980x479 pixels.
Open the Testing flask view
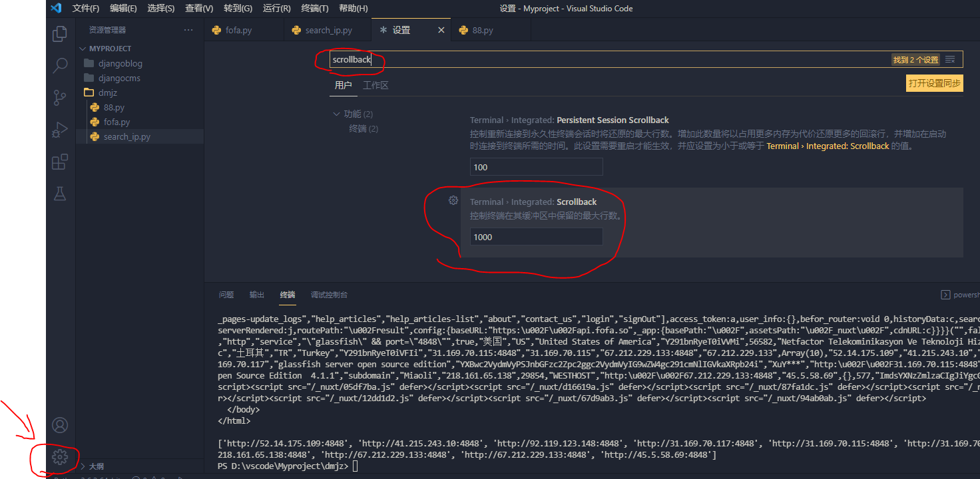(60, 194)
